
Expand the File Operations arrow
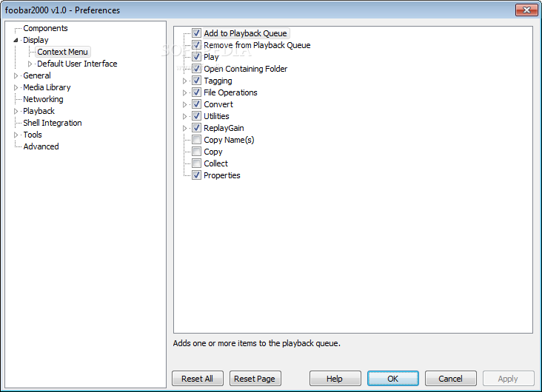pos(184,92)
